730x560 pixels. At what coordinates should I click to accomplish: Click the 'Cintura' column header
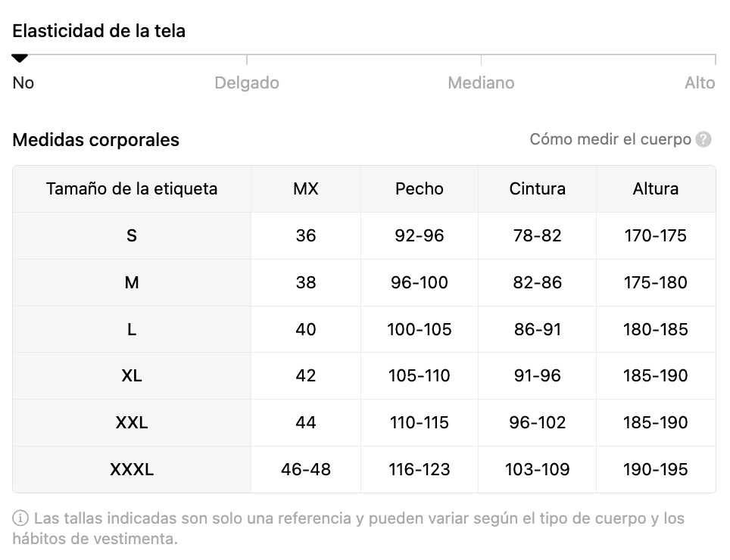tap(537, 189)
